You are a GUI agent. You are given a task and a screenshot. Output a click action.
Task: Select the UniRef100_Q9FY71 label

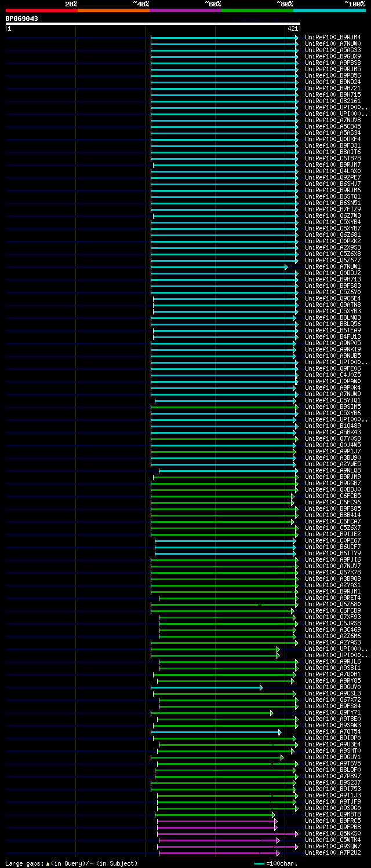(333, 712)
